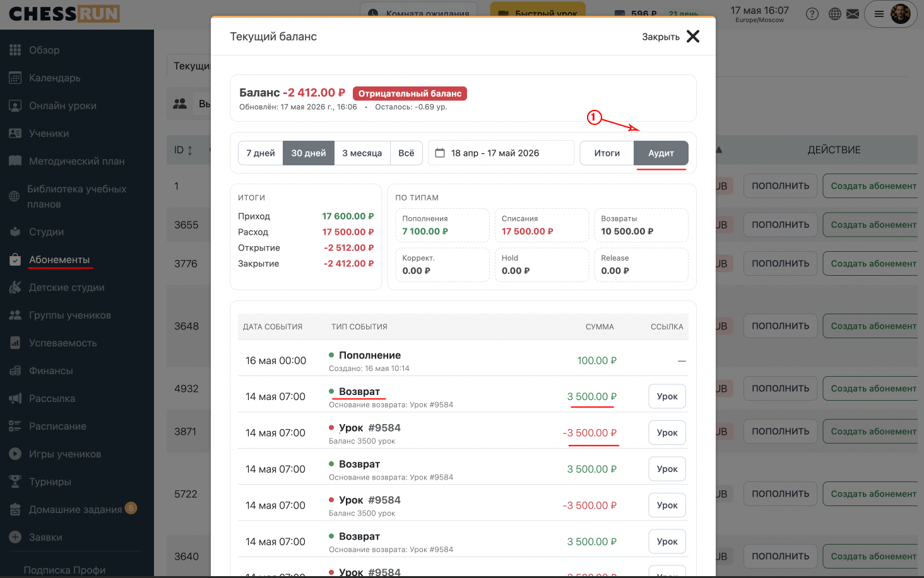
Task: Open Homework sidebar item
Action: (75, 509)
